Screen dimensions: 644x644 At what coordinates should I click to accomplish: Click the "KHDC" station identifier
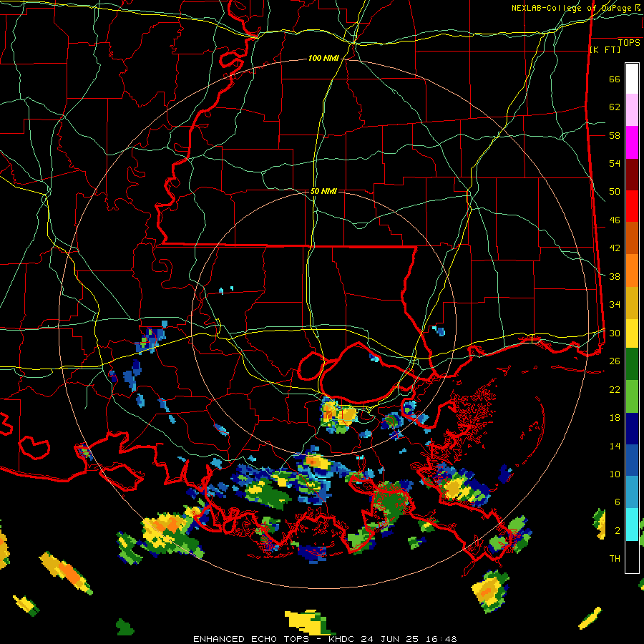click(343, 639)
